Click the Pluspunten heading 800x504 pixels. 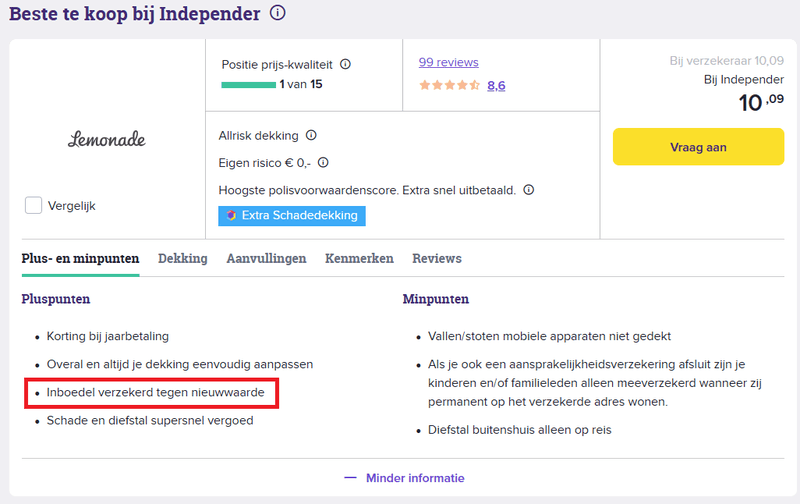click(56, 299)
